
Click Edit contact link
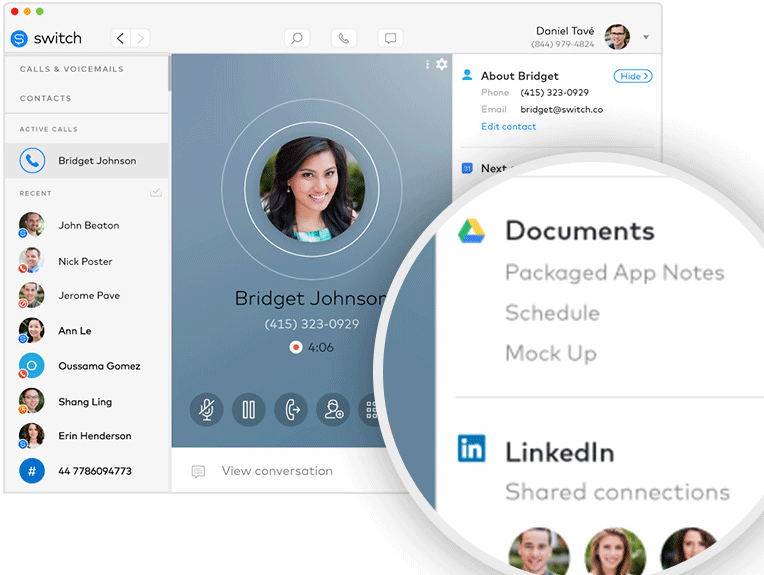coord(509,127)
